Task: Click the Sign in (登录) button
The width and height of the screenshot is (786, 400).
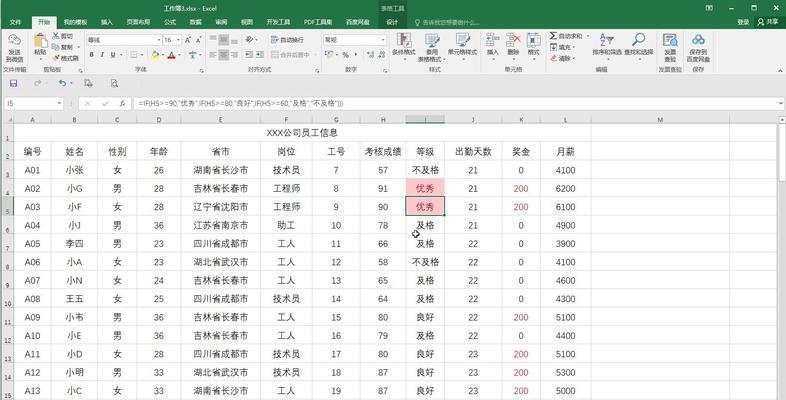Action: (x=743, y=22)
